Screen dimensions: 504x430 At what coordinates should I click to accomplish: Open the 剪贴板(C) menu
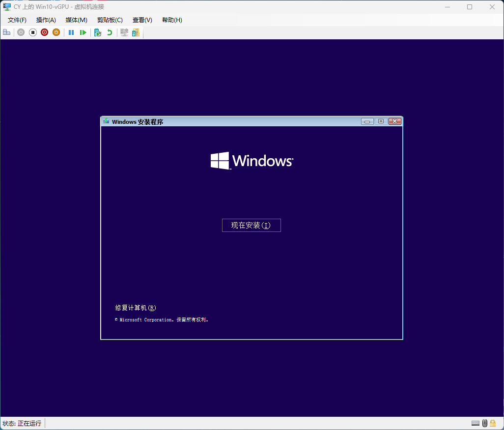point(110,20)
